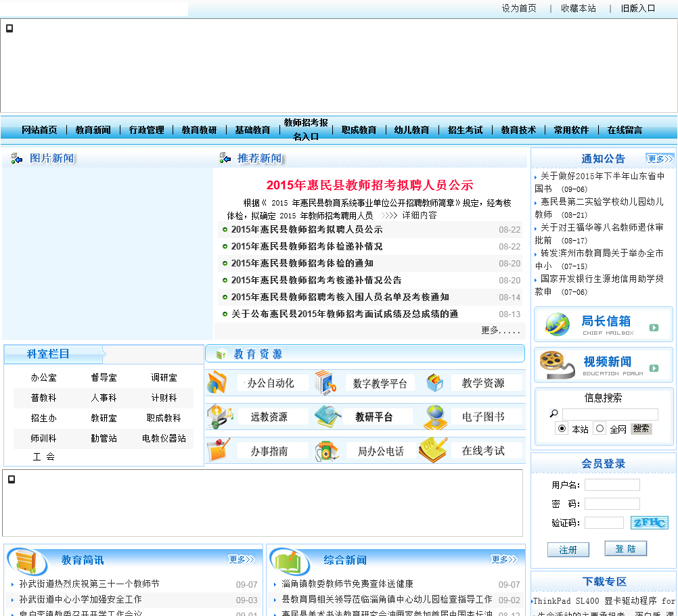The height and width of the screenshot is (616, 678).
Task: Open the 招生考试 nav item
Action: coord(466,130)
